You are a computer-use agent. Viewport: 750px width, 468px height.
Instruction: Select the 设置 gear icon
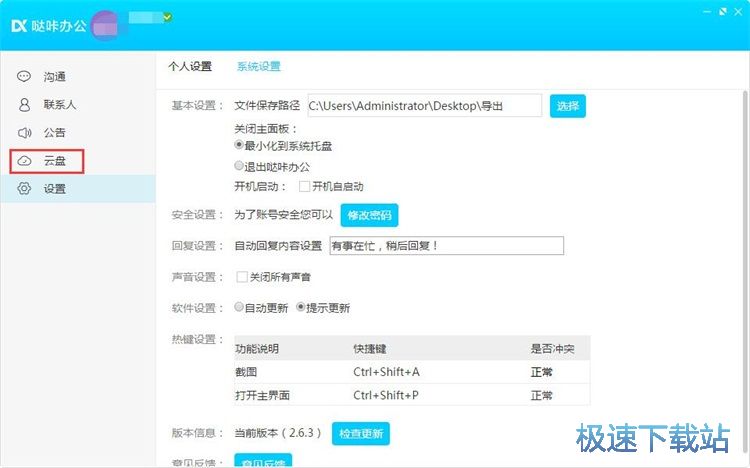pyautogui.click(x=24, y=189)
